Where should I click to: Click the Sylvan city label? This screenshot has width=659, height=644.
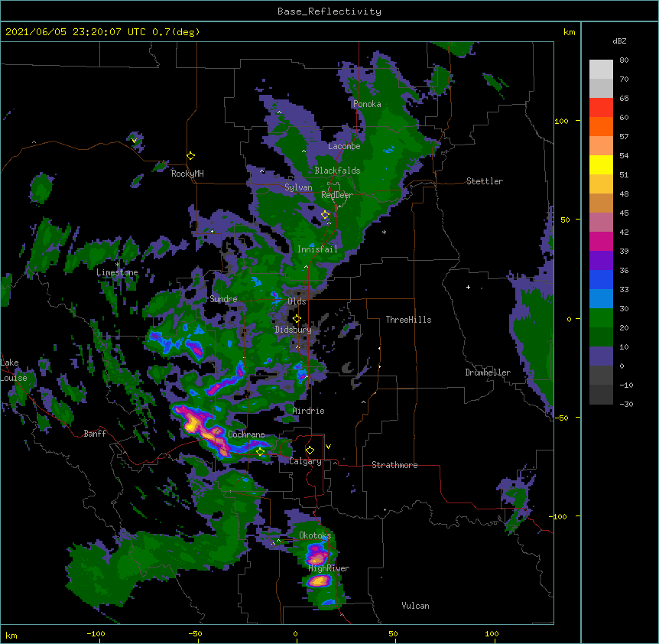tap(298, 187)
